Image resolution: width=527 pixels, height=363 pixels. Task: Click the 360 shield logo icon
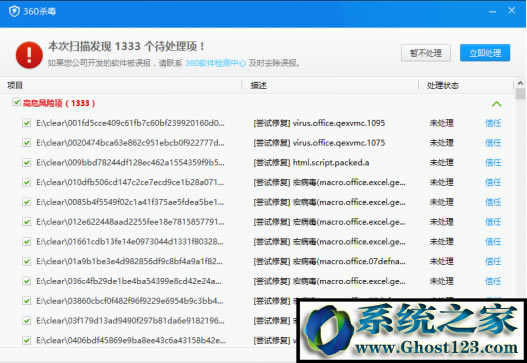(14, 11)
